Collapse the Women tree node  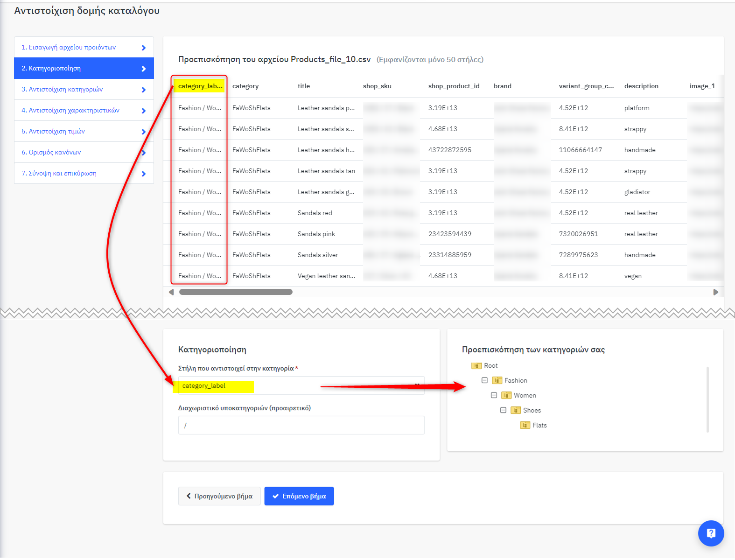pos(494,395)
